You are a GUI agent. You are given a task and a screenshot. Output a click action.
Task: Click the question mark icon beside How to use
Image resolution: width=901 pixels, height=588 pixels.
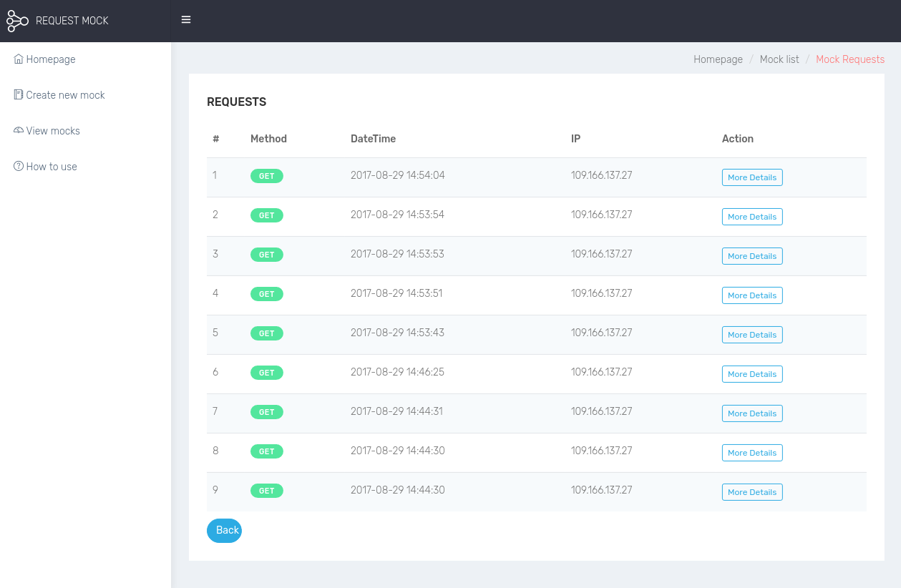pyautogui.click(x=19, y=166)
